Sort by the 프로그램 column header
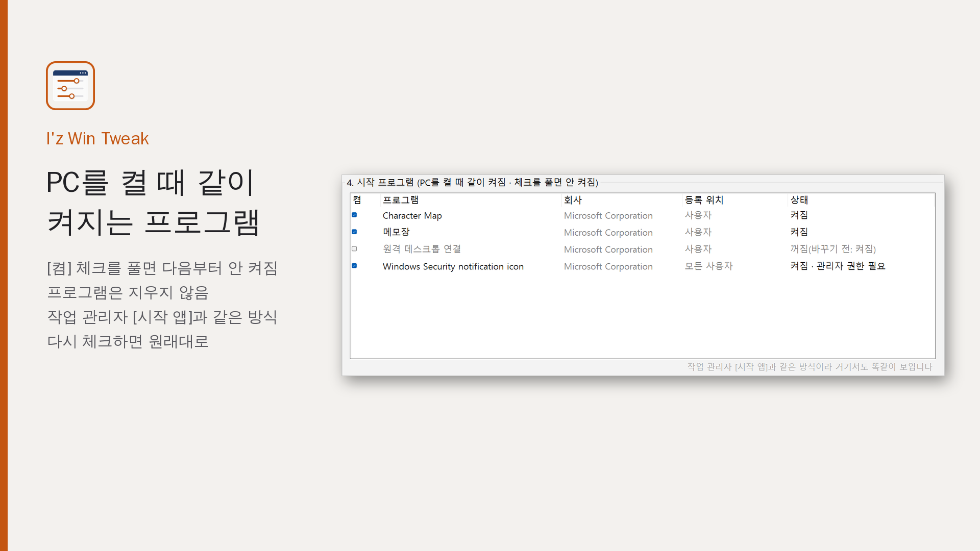The image size is (980, 551). (401, 200)
